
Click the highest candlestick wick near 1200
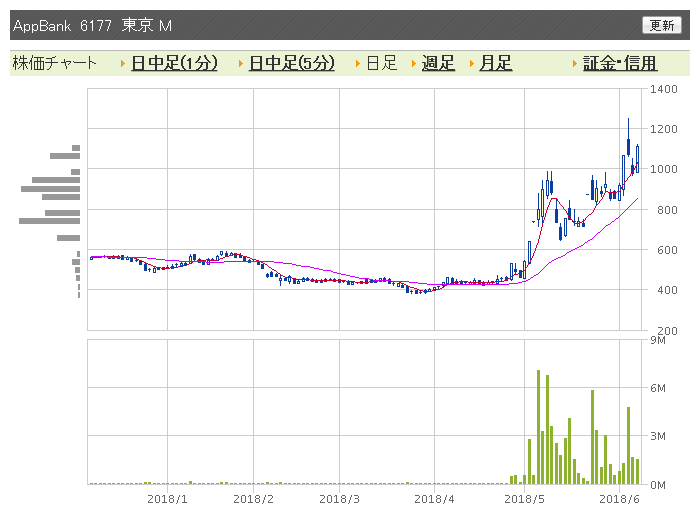[x=628, y=128]
